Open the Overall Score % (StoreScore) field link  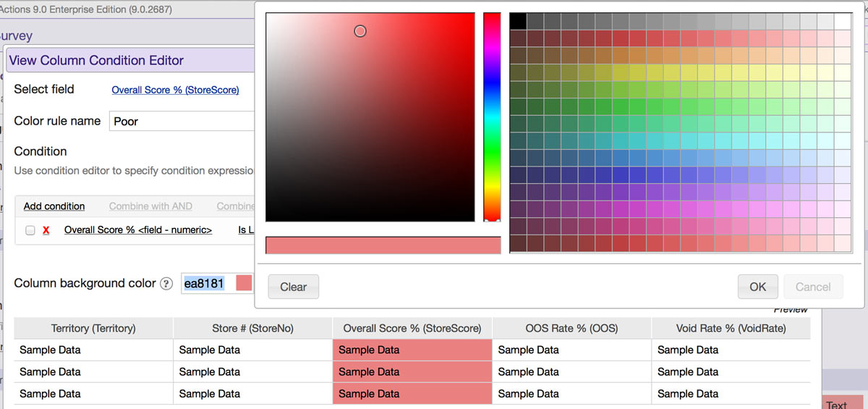175,90
